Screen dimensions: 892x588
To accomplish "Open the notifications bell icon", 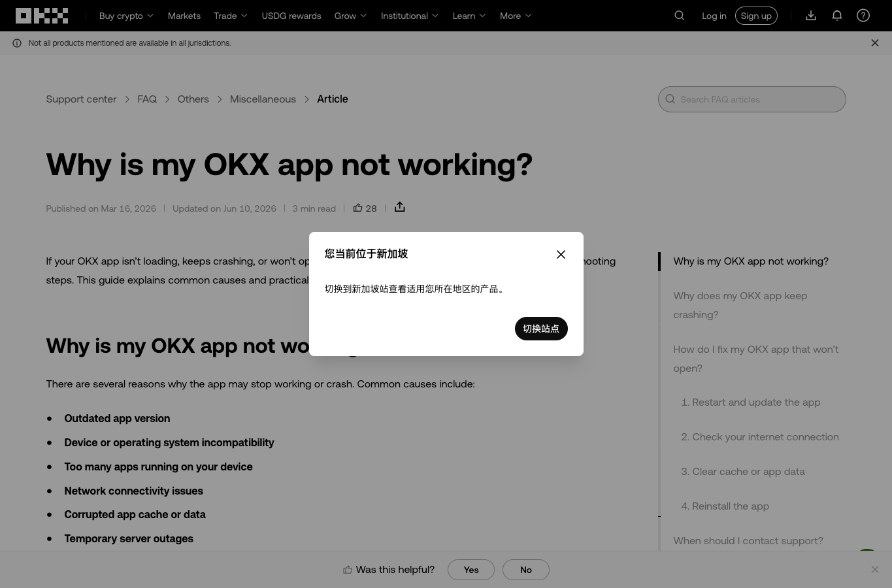I will point(837,16).
